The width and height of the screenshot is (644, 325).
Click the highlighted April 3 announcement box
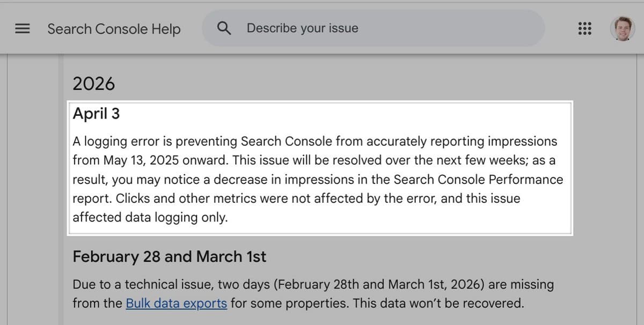(322, 167)
